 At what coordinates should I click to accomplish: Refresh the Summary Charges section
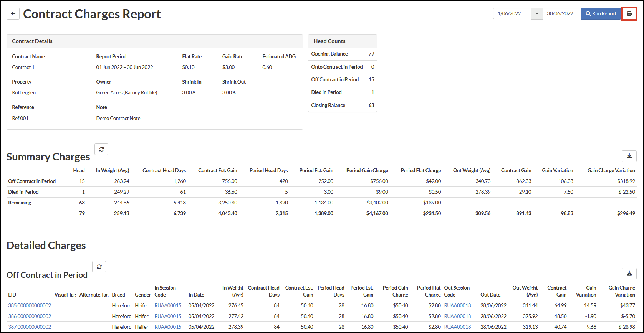click(x=101, y=149)
